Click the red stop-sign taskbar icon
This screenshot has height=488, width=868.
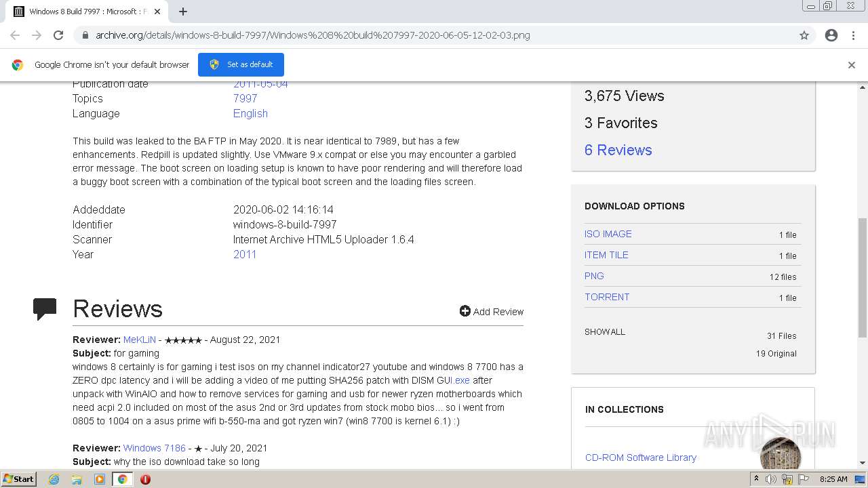145,479
